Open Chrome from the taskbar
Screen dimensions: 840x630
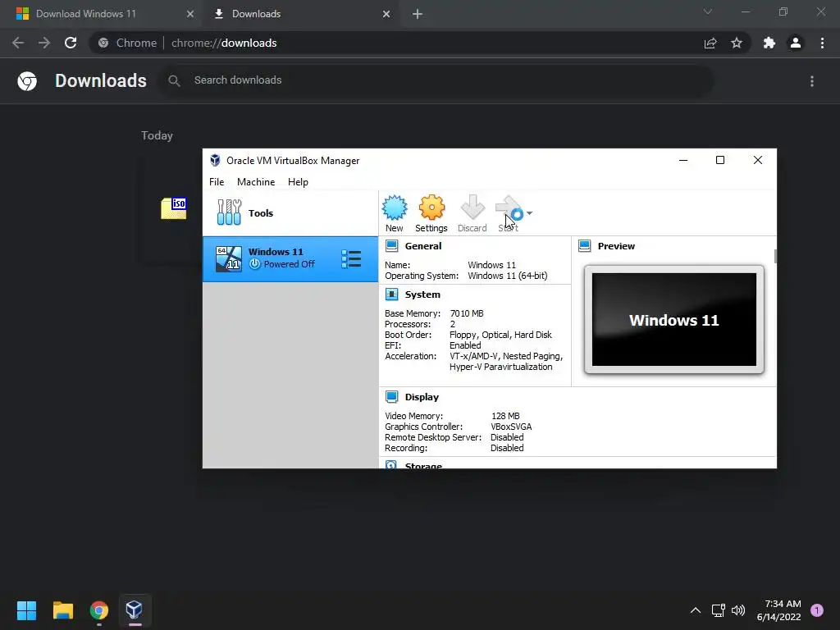pyautogui.click(x=99, y=610)
